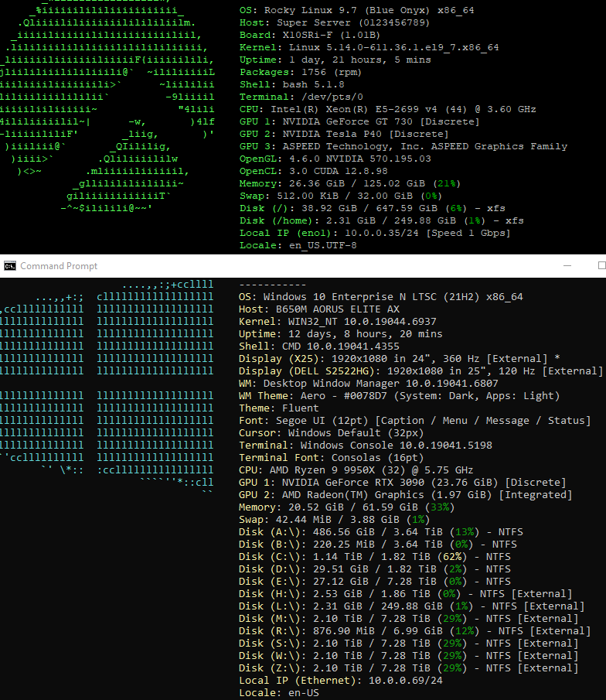
Task: Click the WIN32_NT kernel line
Action: click(337, 322)
